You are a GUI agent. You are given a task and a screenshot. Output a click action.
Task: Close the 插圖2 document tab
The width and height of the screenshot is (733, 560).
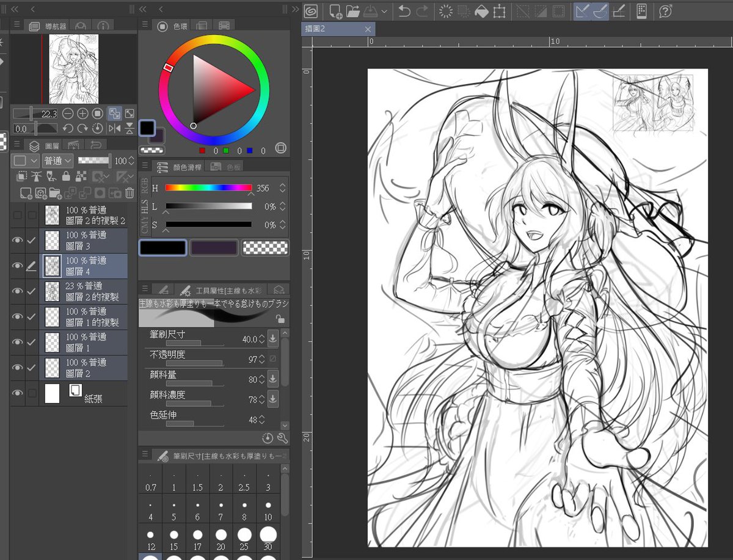click(368, 29)
